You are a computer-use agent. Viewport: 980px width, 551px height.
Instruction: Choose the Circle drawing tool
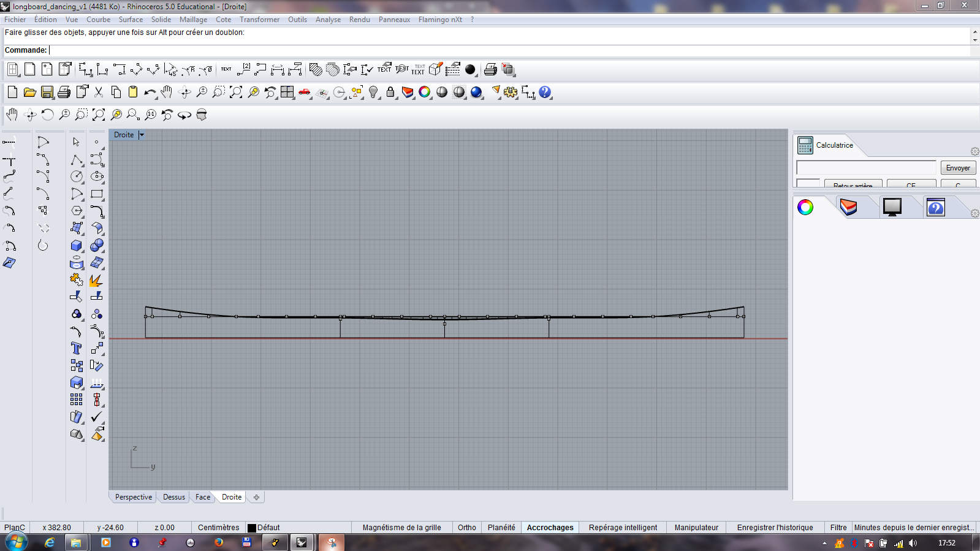[76, 177]
